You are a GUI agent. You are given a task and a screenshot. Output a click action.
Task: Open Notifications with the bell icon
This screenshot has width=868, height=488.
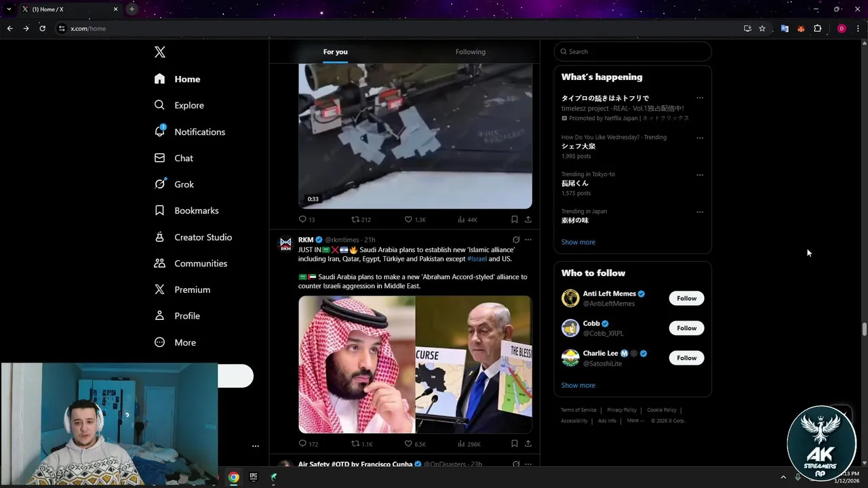click(189, 131)
